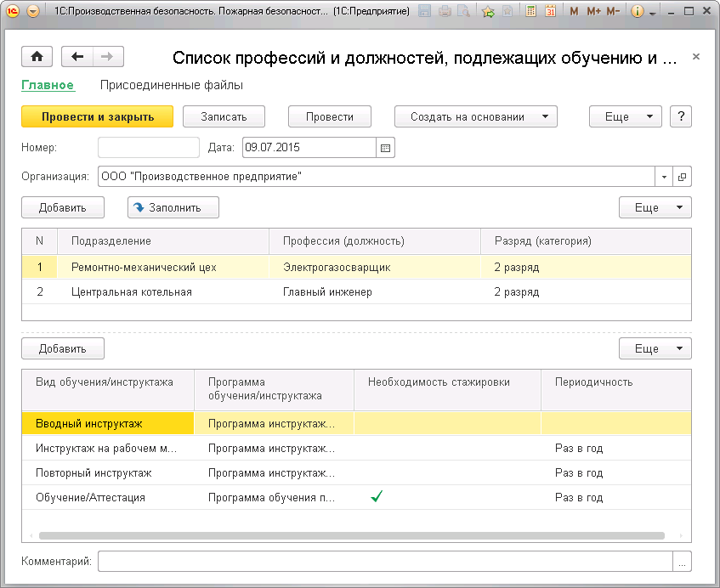The image size is (720, 588).
Task: Click the M memory button
Action: point(574,11)
